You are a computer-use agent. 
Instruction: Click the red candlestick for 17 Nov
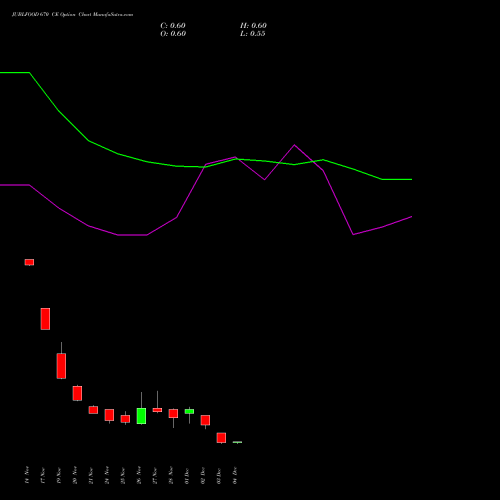click(x=45, y=319)
